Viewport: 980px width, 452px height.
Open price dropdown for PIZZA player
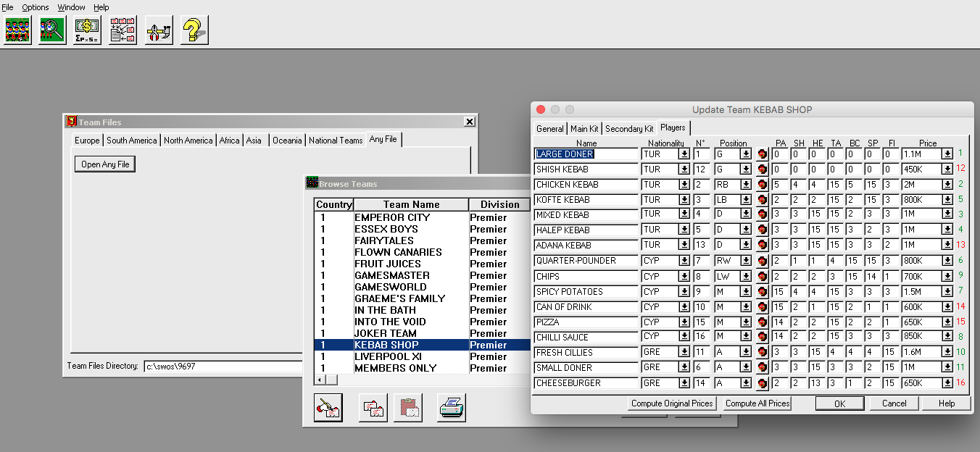[x=947, y=322]
